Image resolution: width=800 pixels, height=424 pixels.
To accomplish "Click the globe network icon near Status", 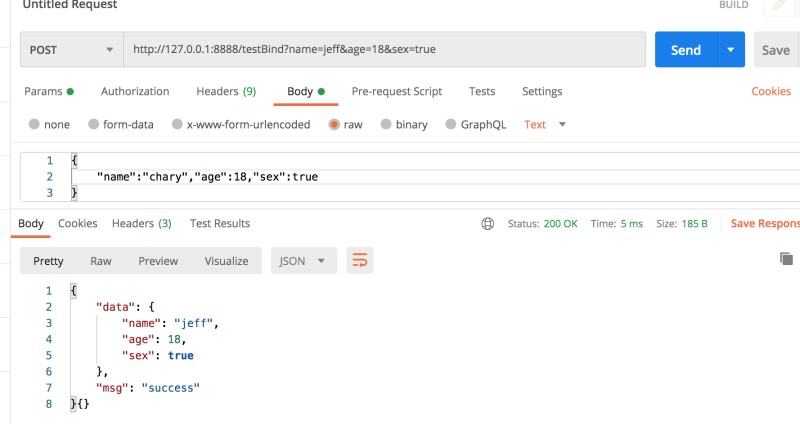I will click(x=487, y=223).
